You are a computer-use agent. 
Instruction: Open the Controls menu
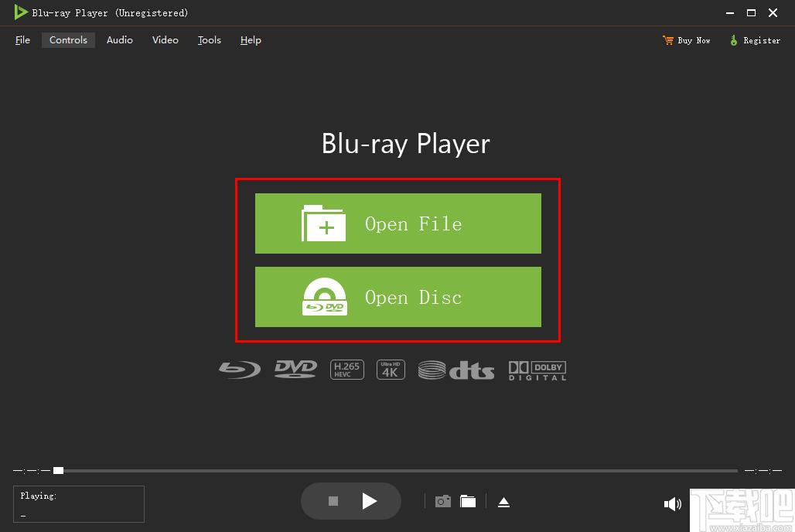[x=68, y=40]
